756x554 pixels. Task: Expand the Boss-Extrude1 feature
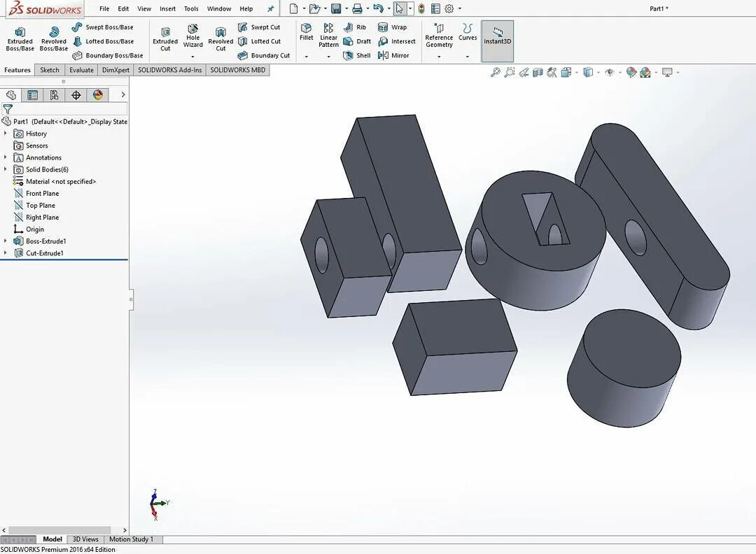click(x=6, y=241)
